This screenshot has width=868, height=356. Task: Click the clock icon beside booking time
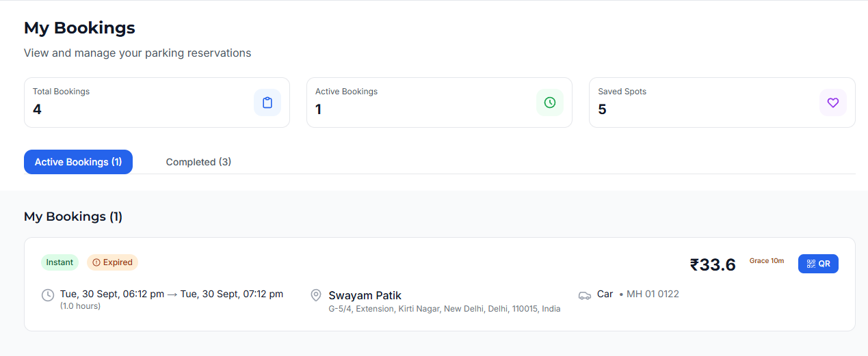48,295
